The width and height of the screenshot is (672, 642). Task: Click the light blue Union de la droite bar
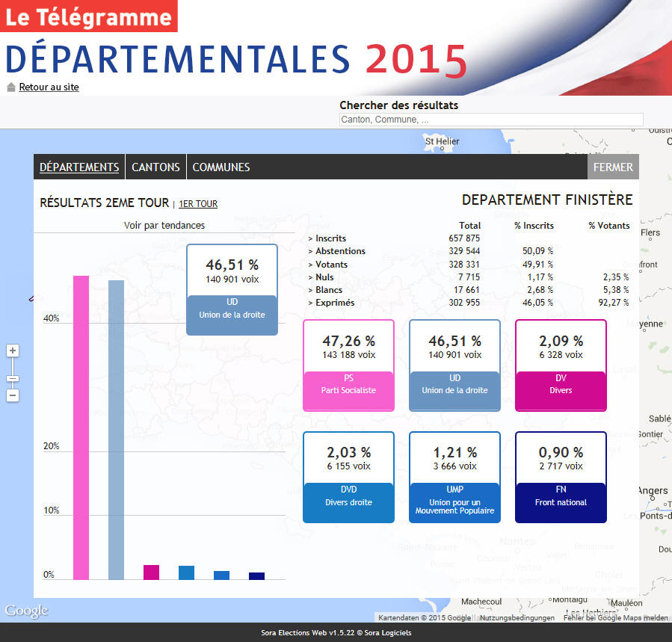tap(116, 429)
